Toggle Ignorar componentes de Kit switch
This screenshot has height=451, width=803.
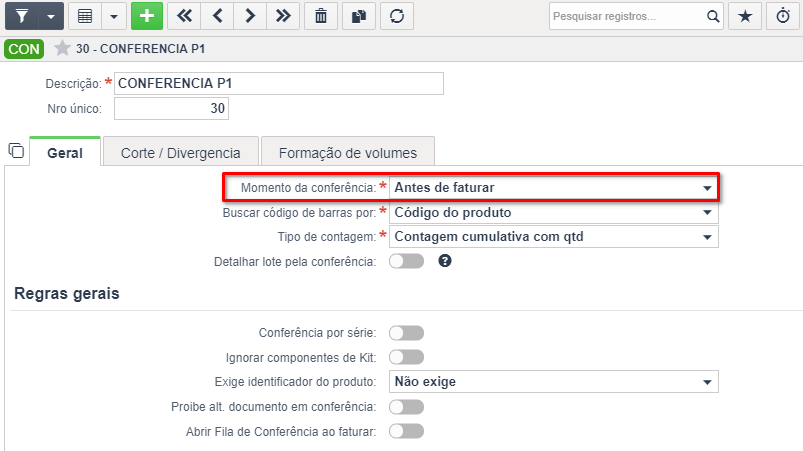point(406,357)
